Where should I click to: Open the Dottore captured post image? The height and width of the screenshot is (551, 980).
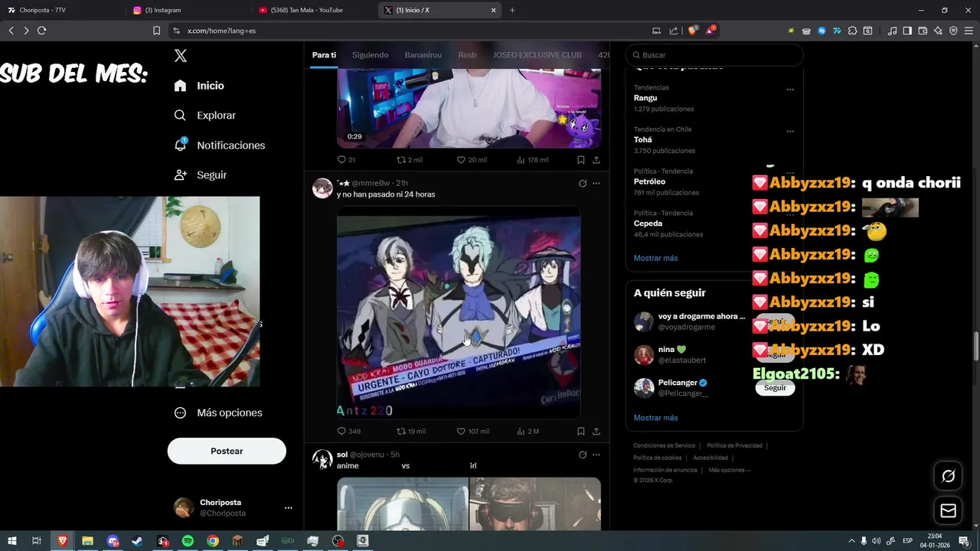pyautogui.click(x=459, y=312)
